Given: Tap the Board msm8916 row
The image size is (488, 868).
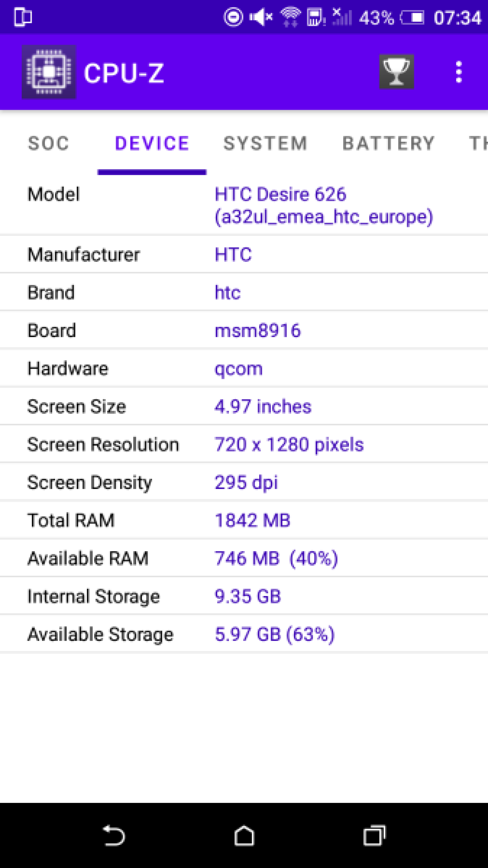Looking at the screenshot, I should tap(244, 330).
